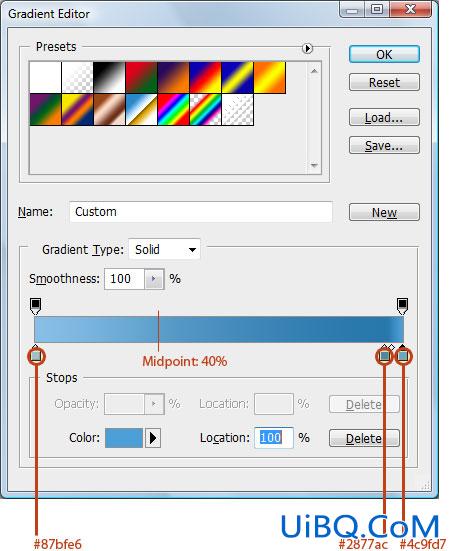Image resolution: width=450 pixels, height=551 pixels.
Task: Select the color stop #2877ac
Action: pos(384,355)
